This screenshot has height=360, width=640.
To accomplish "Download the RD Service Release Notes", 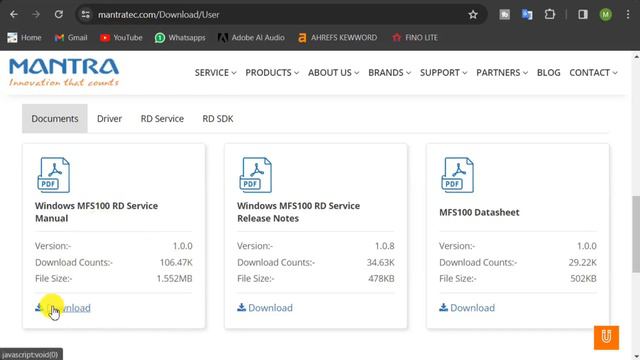I will (x=265, y=308).
